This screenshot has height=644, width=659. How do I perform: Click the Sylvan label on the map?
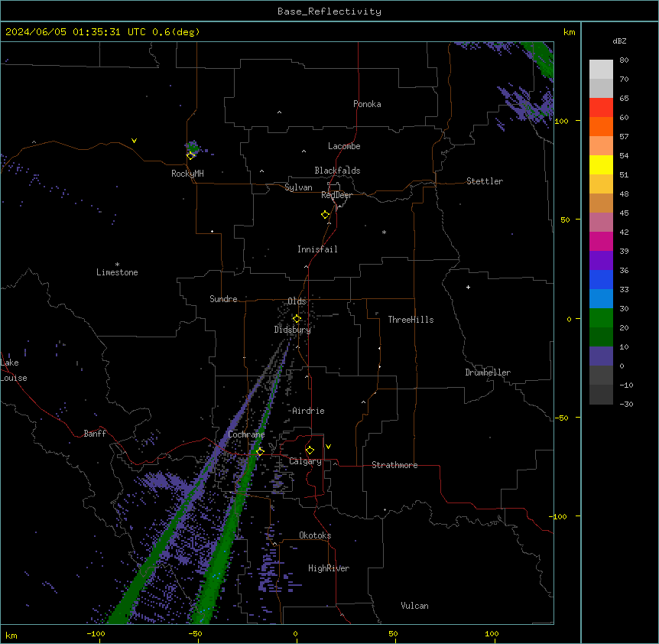pos(298,187)
